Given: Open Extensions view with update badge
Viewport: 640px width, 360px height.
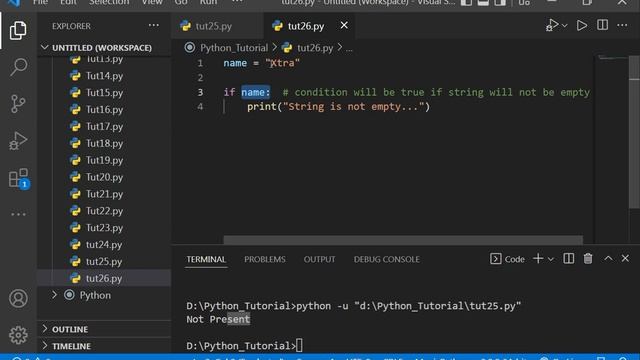Looking at the screenshot, I should click(18, 178).
